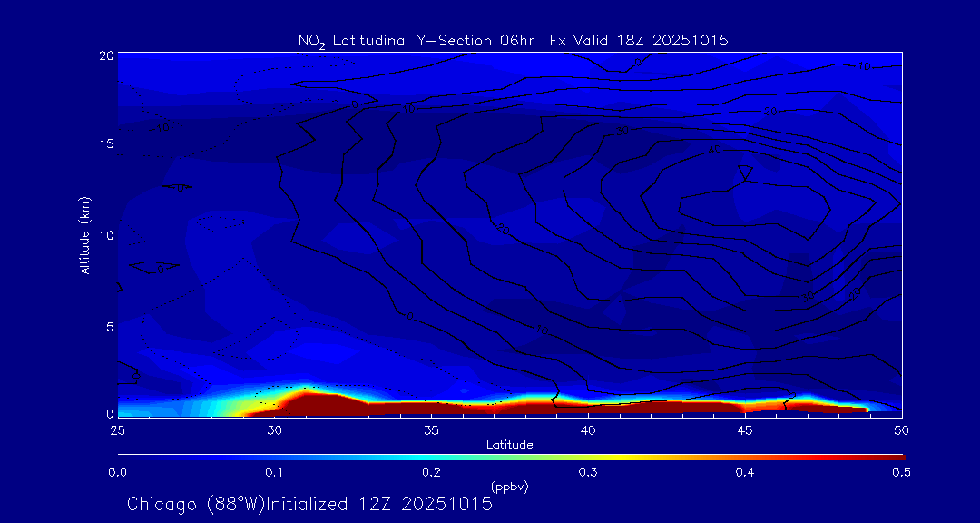Click the colorbar value label 0.4

(x=745, y=473)
